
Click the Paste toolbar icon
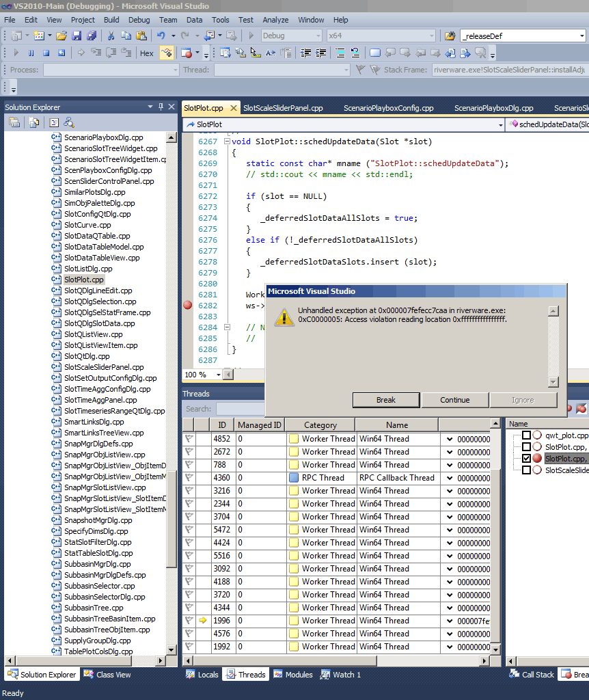[141, 36]
